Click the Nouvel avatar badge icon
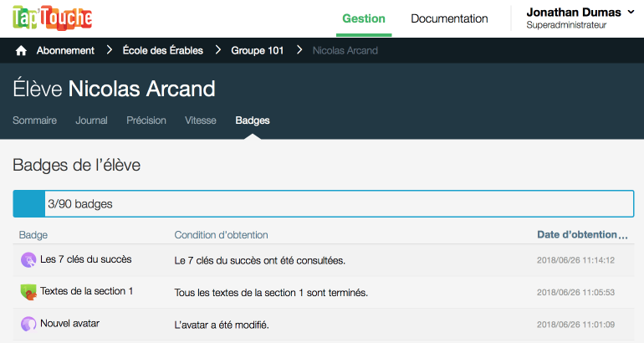 pyautogui.click(x=28, y=324)
